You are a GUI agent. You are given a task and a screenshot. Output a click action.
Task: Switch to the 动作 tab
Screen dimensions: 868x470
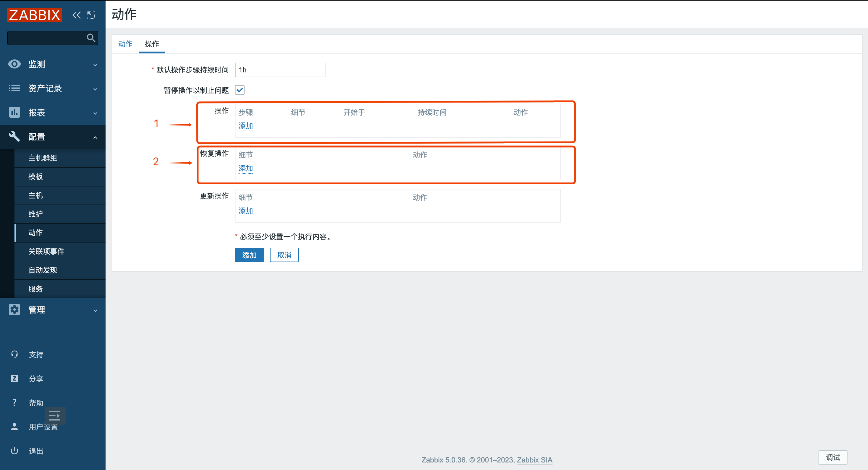coord(125,44)
